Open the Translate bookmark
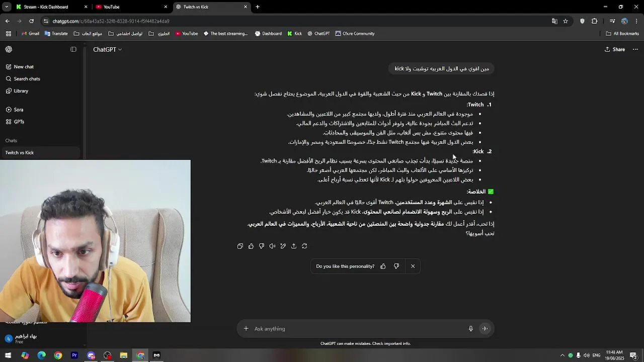 [56, 34]
